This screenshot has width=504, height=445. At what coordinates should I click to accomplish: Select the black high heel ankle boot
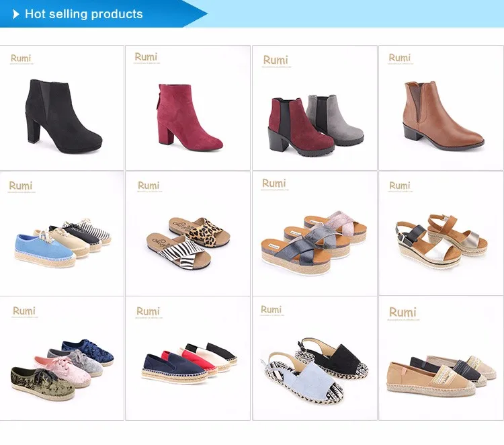tap(62, 108)
